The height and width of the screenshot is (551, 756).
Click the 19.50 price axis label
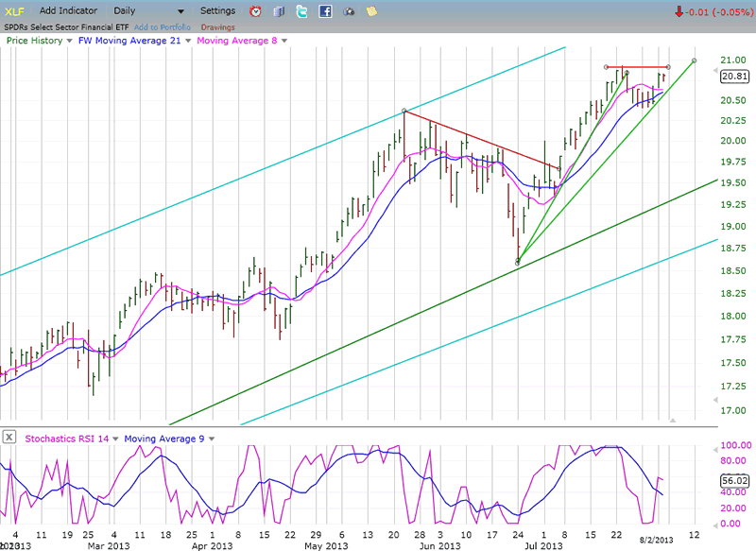coord(733,182)
